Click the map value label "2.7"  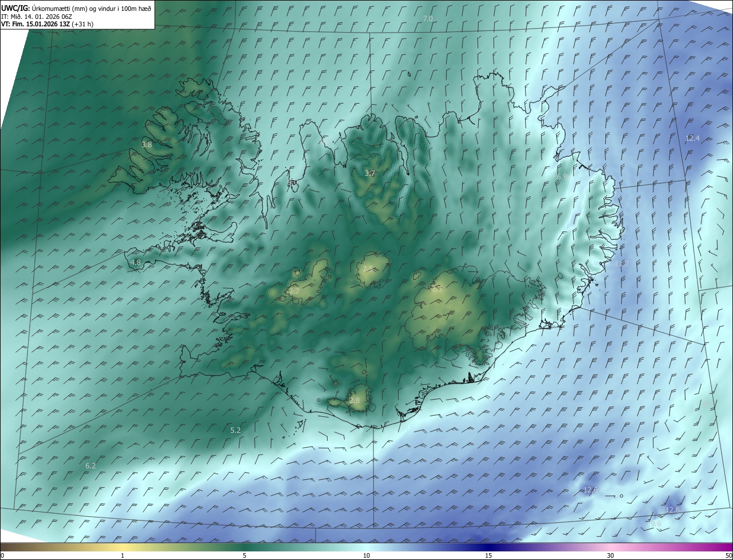(294, 291)
